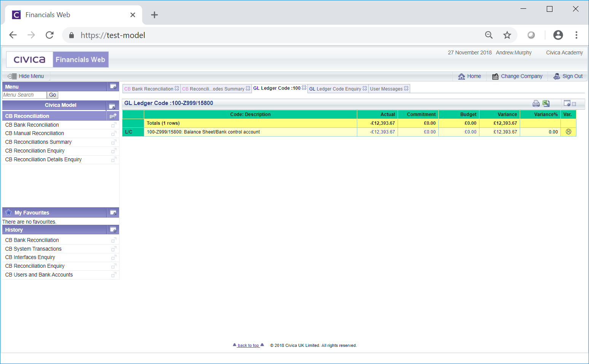Focus the Menu Search input field
The width and height of the screenshot is (589, 364).
(24, 95)
